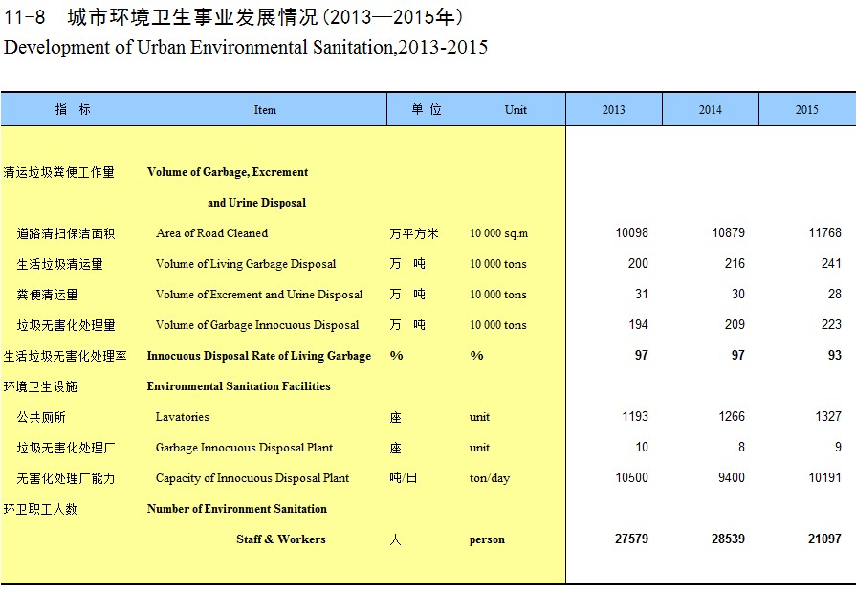
Task: Select the 'ton/day' unit cell
Action: [490, 478]
